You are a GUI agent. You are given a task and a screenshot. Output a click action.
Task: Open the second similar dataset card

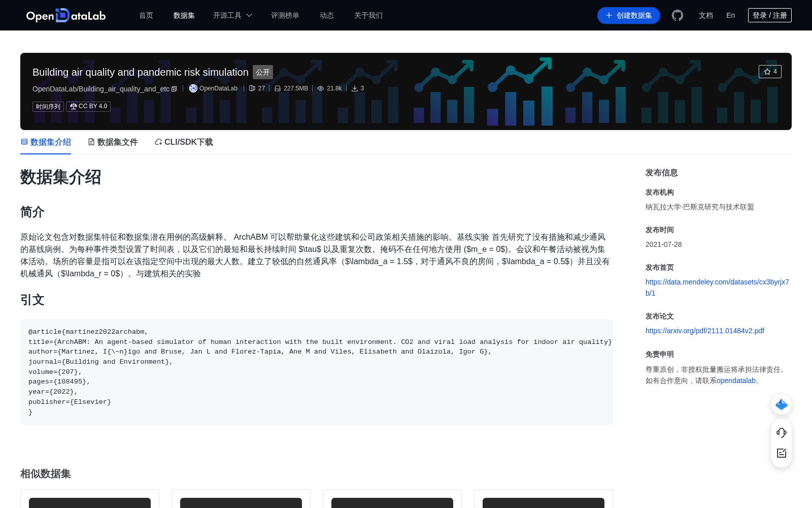pos(241,499)
